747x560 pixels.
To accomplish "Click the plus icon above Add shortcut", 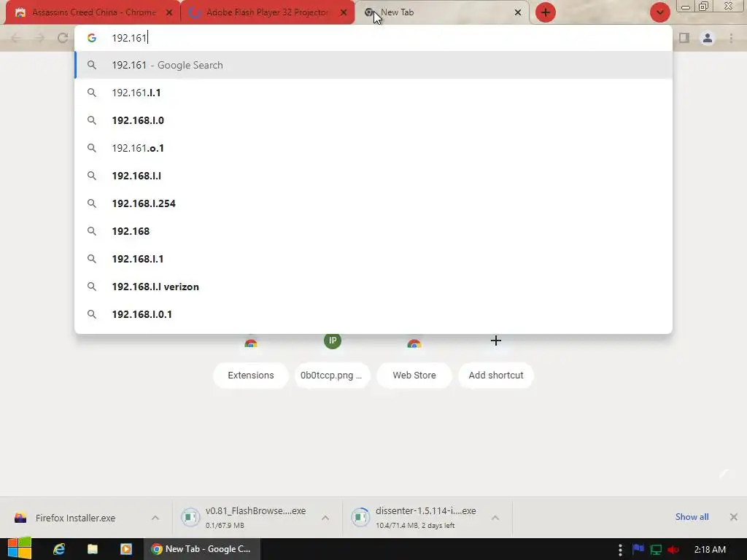I will 496,341.
